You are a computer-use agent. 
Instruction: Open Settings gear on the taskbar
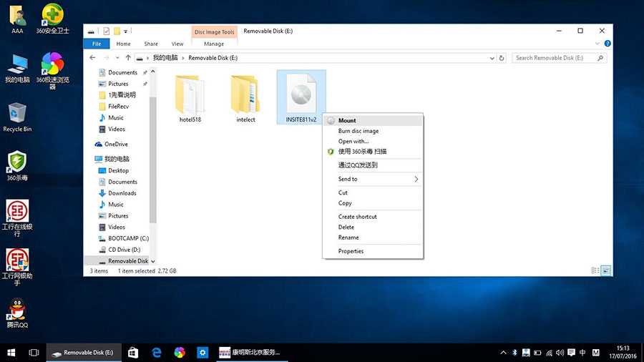[x=203, y=353]
